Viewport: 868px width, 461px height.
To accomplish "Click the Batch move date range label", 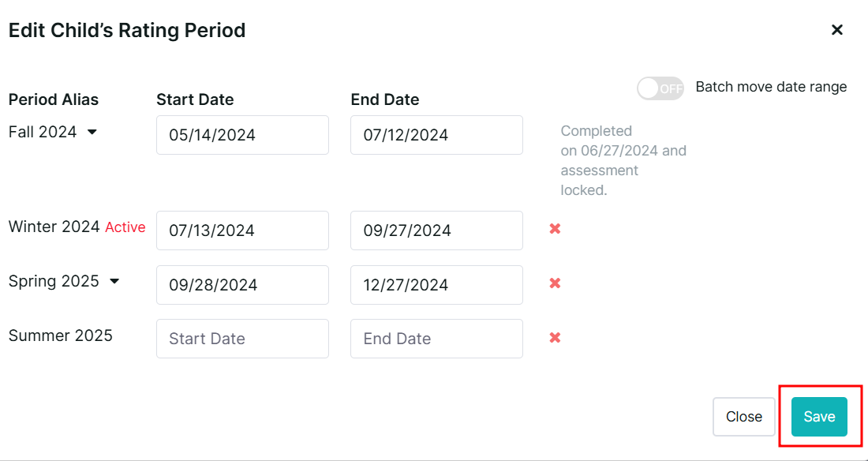I will pyautogui.click(x=771, y=87).
